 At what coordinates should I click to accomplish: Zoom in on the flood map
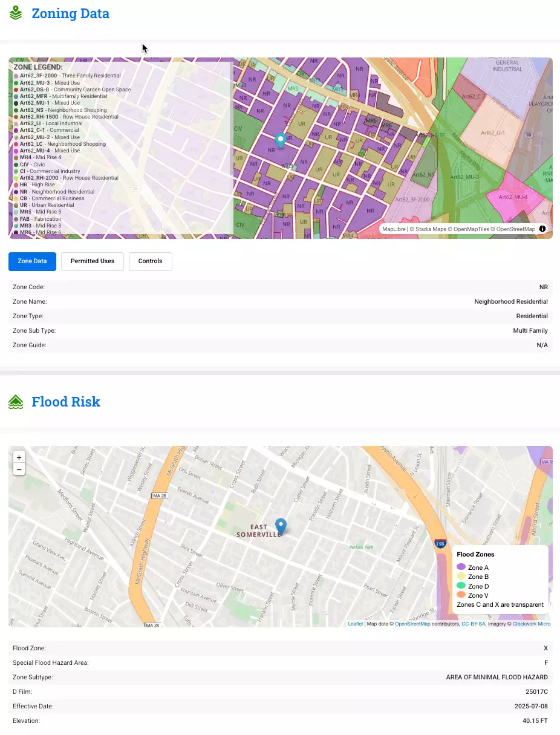point(19,458)
